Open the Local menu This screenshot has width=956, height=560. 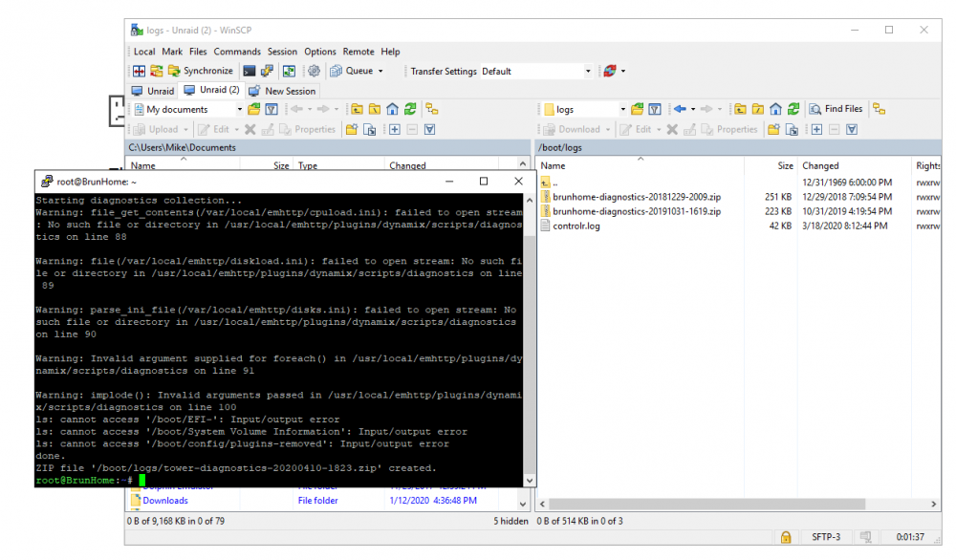click(x=144, y=52)
